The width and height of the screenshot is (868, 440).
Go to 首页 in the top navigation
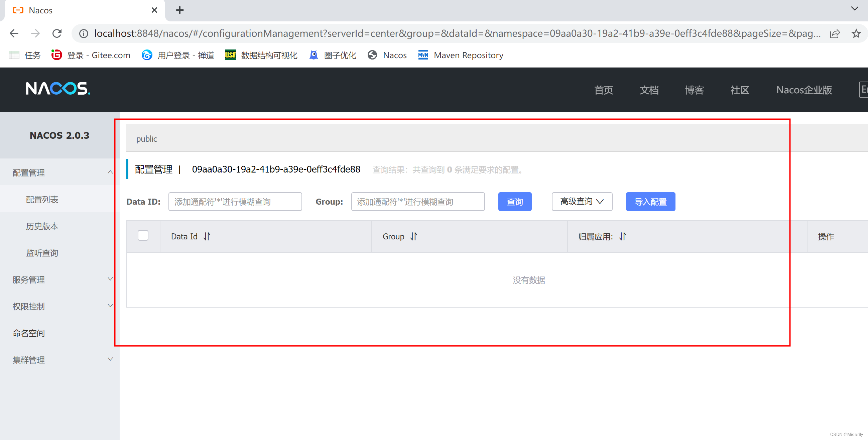pyautogui.click(x=604, y=90)
